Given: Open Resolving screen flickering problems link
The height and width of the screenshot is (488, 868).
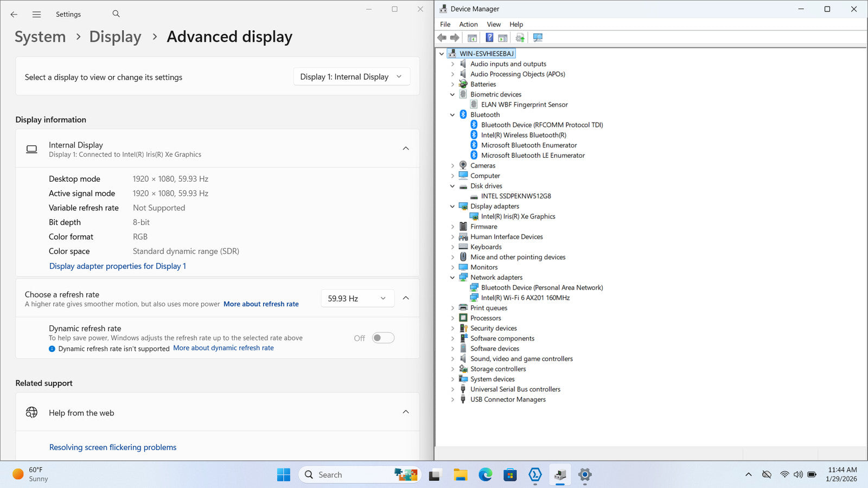Looking at the screenshot, I should (113, 447).
